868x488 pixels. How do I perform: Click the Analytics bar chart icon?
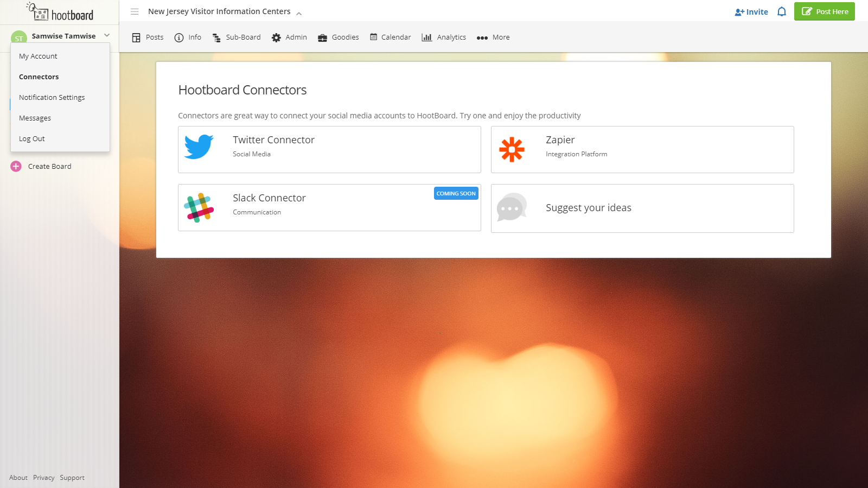coord(427,37)
